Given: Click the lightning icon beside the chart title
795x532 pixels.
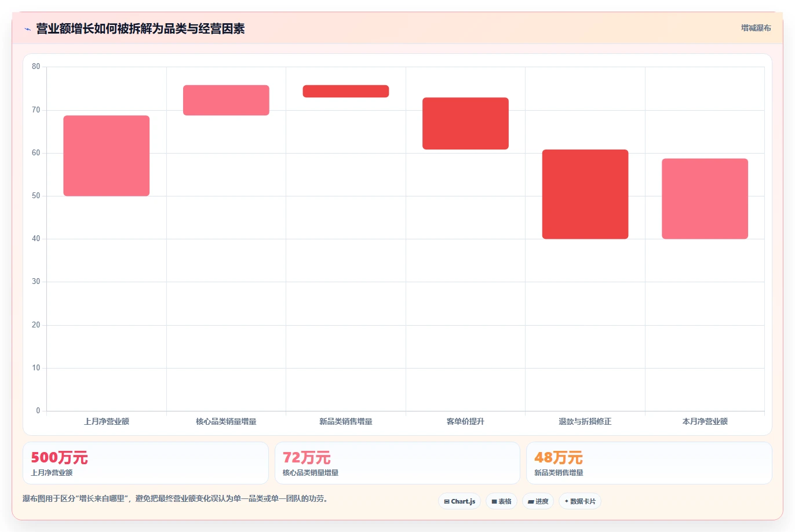Looking at the screenshot, I should [27, 29].
